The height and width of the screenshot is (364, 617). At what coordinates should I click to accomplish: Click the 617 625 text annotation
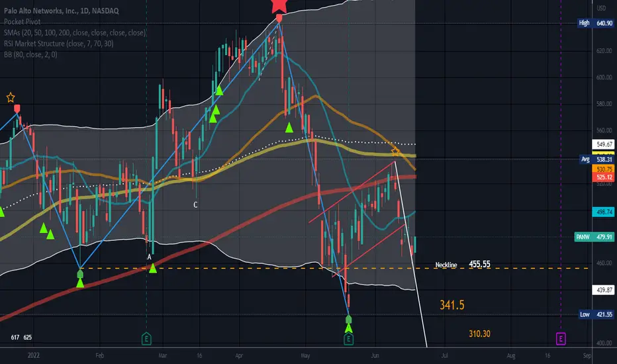click(x=21, y=338)
